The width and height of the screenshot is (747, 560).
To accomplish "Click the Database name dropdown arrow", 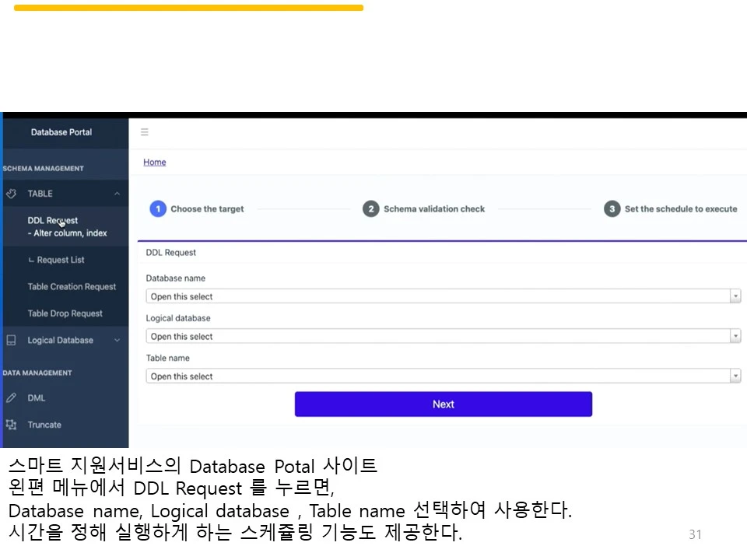I will (735, 296).
